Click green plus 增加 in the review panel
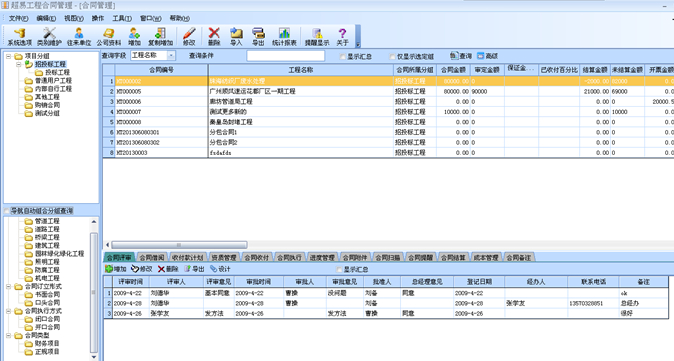This screenshot has width=674, height=361. coord(116,269)
